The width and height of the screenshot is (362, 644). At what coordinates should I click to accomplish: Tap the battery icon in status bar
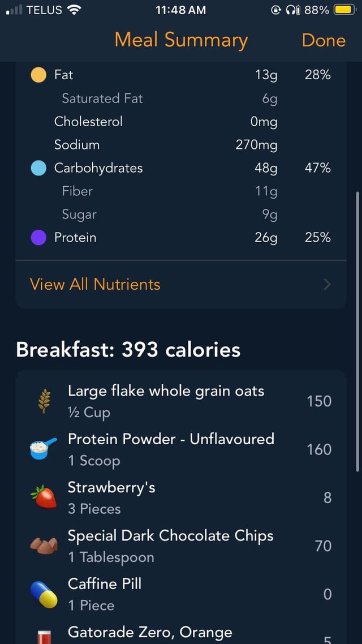344,10
